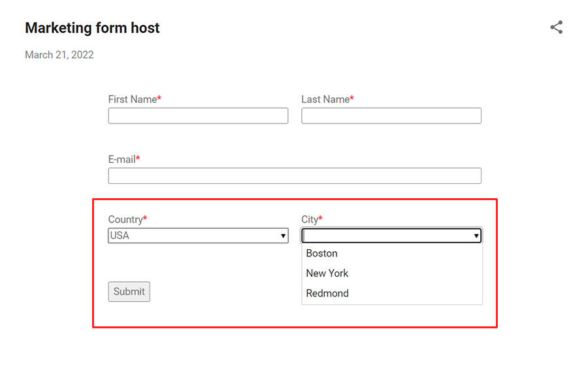
Task: Click inside the E-mail field
Action: (294, 175)
